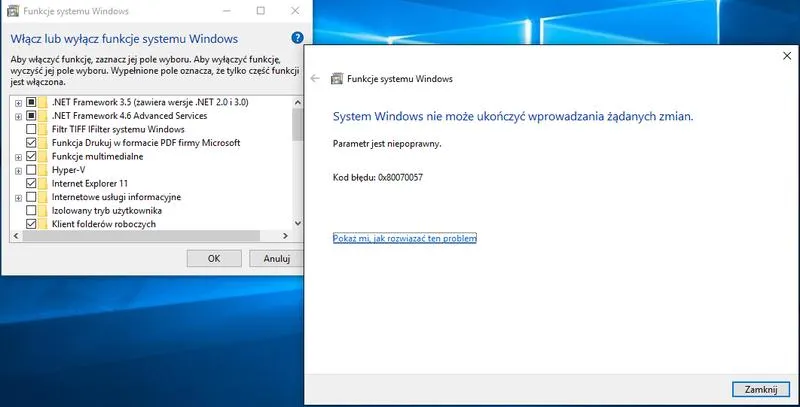
Task: Select 'Izolowany tryb użytkownika' row text
Action: pyautogui.click(x=107, y=210)
